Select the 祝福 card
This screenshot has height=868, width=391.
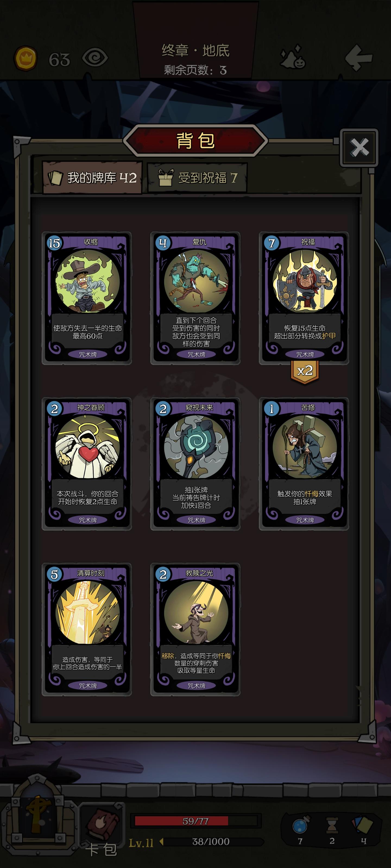[x=304, y=298]
